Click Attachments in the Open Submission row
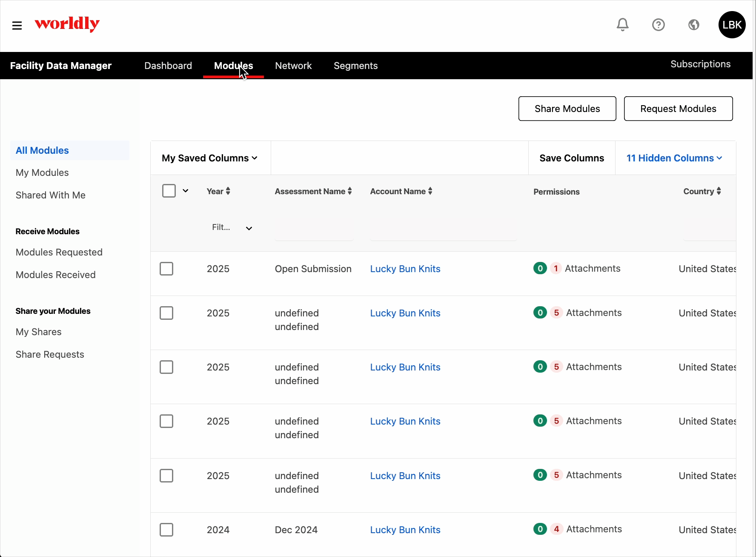The image size is (756, 557). pos(593,268)
